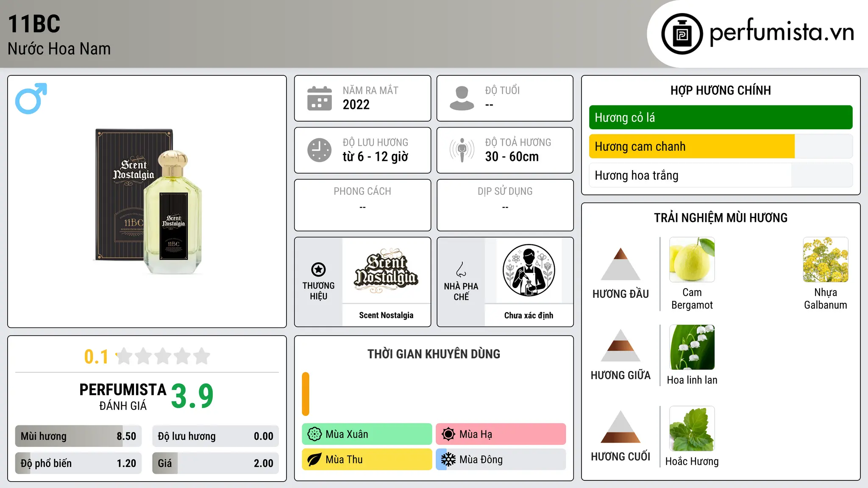Click the Cam Bergamot note label
The width and height of the screenshot is (868, 488).
(692, 299)
